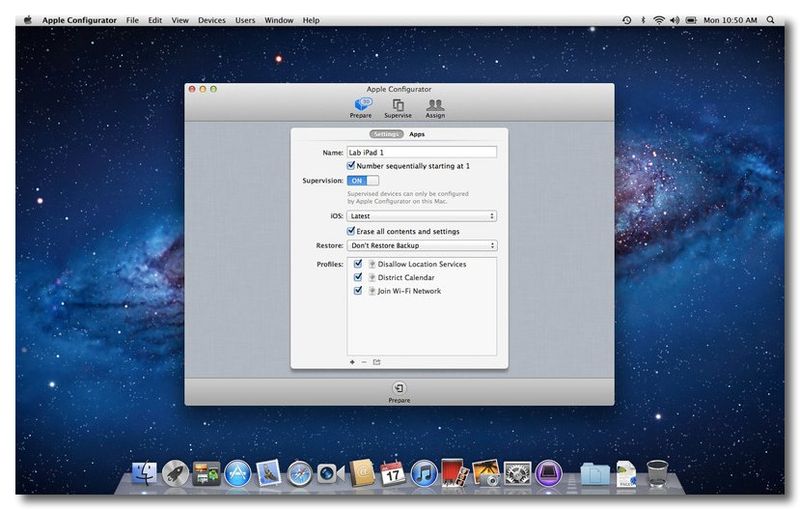The image size is (800, 510).
Task: Click the Prepare button at window bottom
Action: [399, 392]
